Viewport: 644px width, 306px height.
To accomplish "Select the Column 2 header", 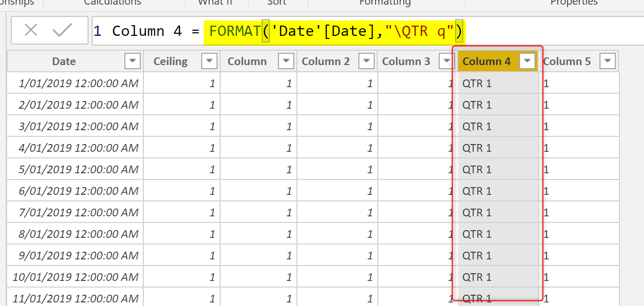I will coord(326,62).
